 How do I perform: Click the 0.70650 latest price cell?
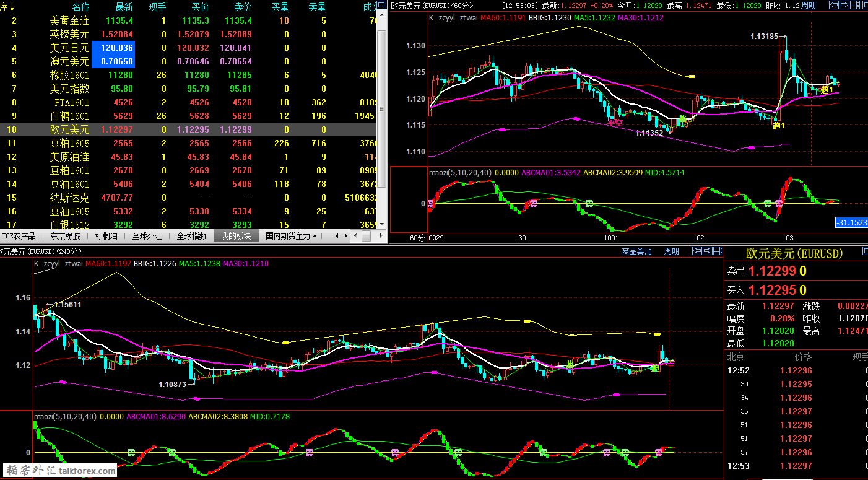pos(113,61)
